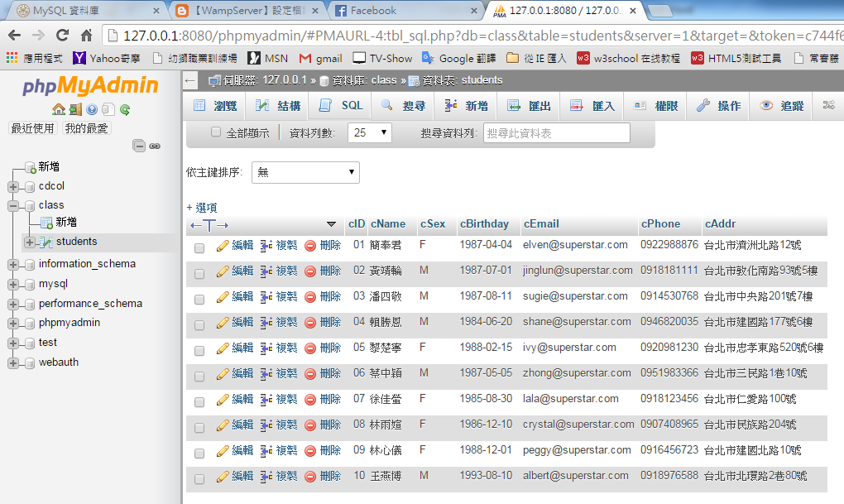Switch to the SQL tab
The height and width of the screenshot is (504, 844).
pos(341,106)
